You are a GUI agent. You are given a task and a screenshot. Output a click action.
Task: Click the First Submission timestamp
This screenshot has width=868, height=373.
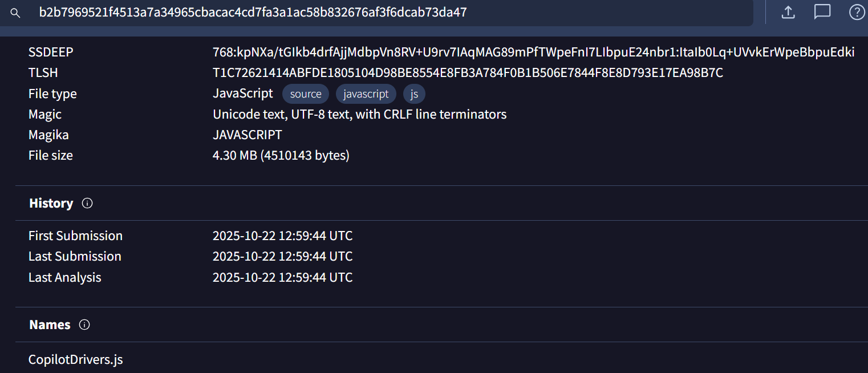pyautogui.click(x=282, y=236)
